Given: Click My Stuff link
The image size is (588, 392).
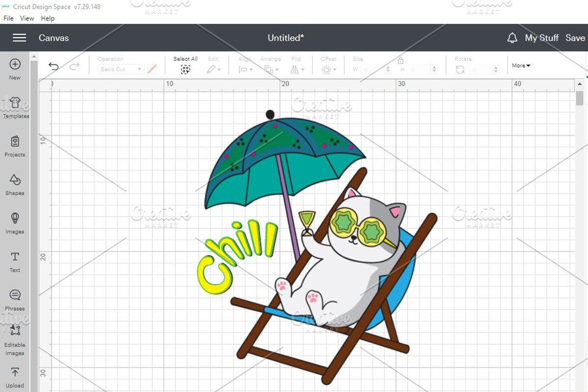Looking at the screenshot, I should [541, 38].
